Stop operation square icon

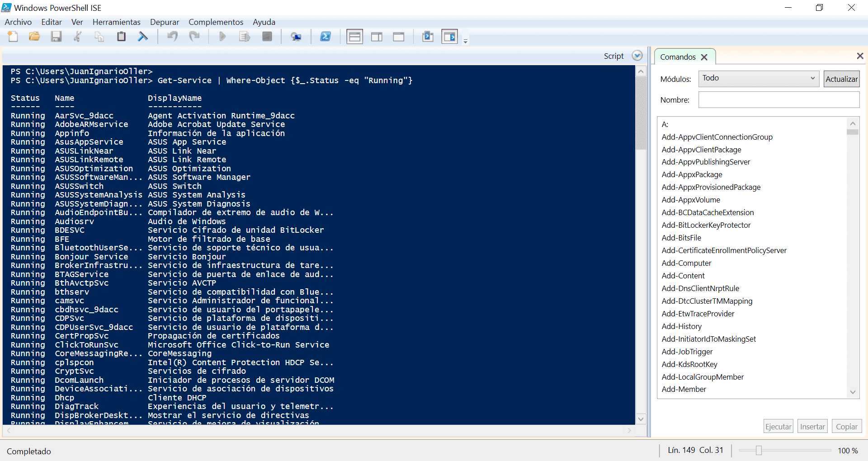267,37
